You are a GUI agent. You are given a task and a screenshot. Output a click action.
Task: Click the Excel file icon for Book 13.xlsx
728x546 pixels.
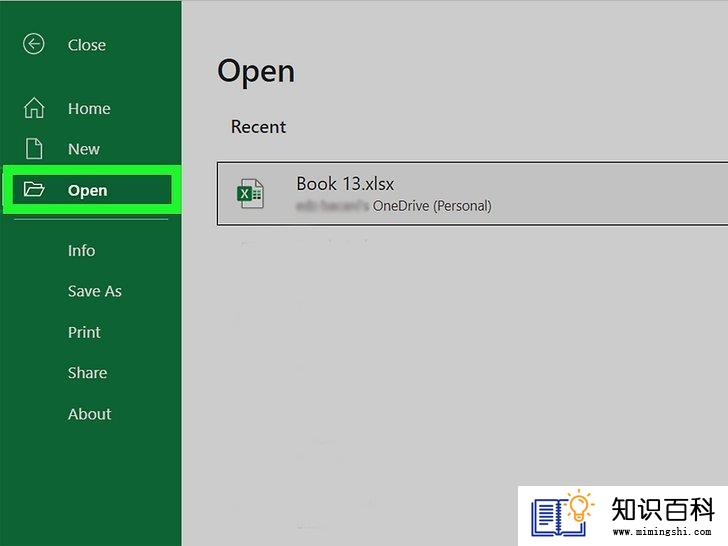point(250,193)
